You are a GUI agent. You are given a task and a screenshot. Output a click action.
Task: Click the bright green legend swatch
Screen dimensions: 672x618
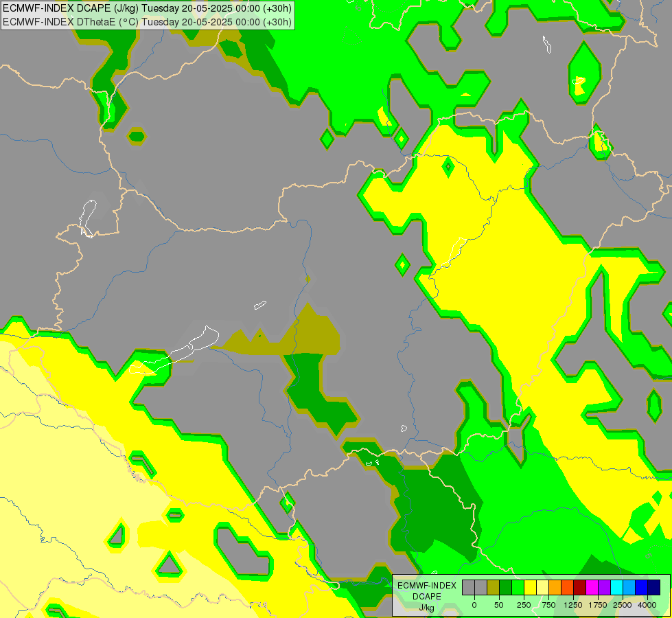click(518, 587)
